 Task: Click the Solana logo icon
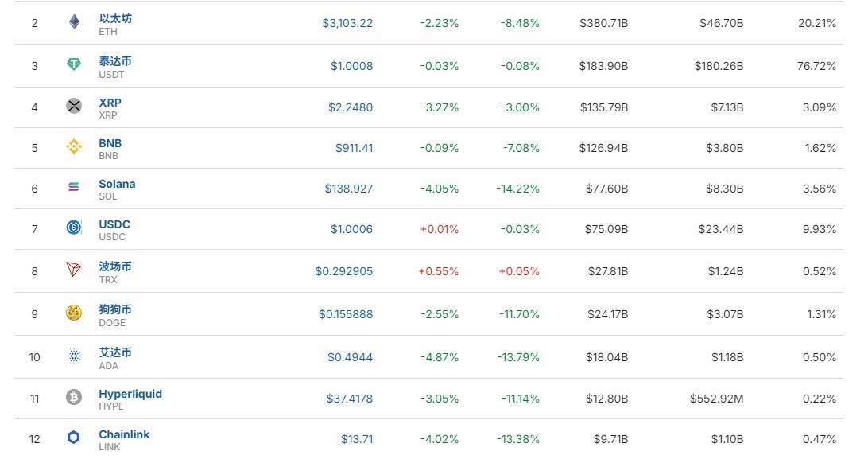click(74, 188)
